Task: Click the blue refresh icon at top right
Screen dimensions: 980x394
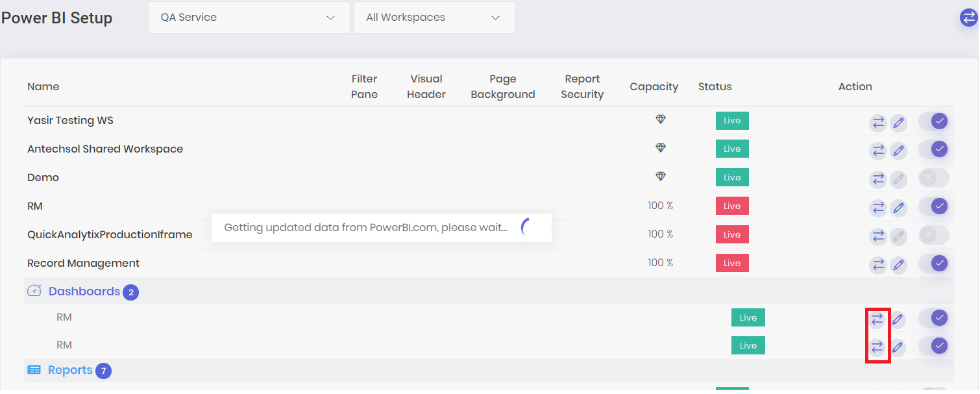Action: [968, 18]
